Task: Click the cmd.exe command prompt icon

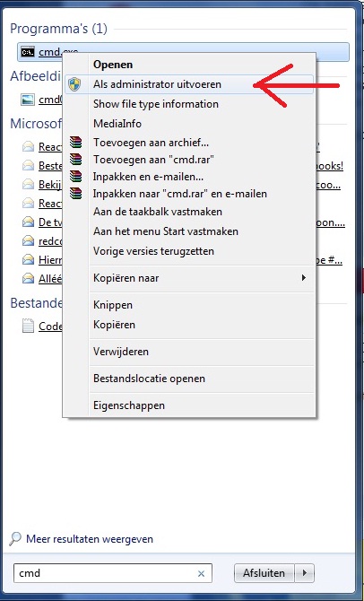Action: pyautogui.click(x=28, y=52)
